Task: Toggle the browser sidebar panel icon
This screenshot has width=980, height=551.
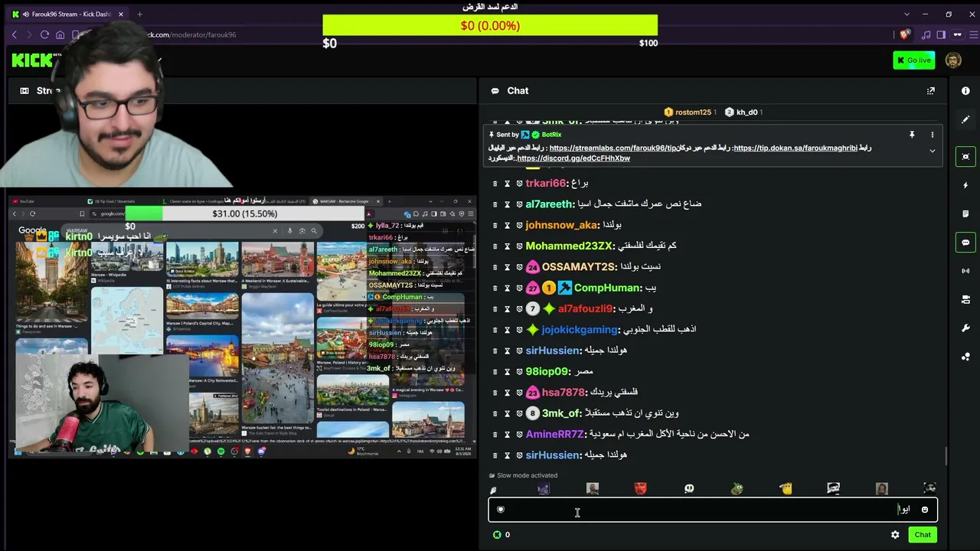Action: click(x=941, y=34)
